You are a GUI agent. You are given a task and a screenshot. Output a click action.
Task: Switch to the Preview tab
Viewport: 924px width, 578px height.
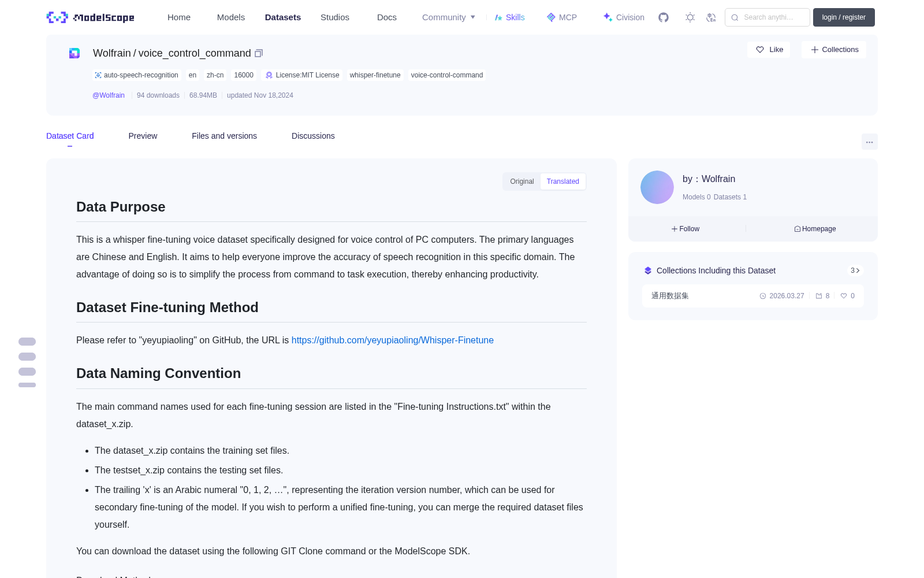tap(143, 136)
